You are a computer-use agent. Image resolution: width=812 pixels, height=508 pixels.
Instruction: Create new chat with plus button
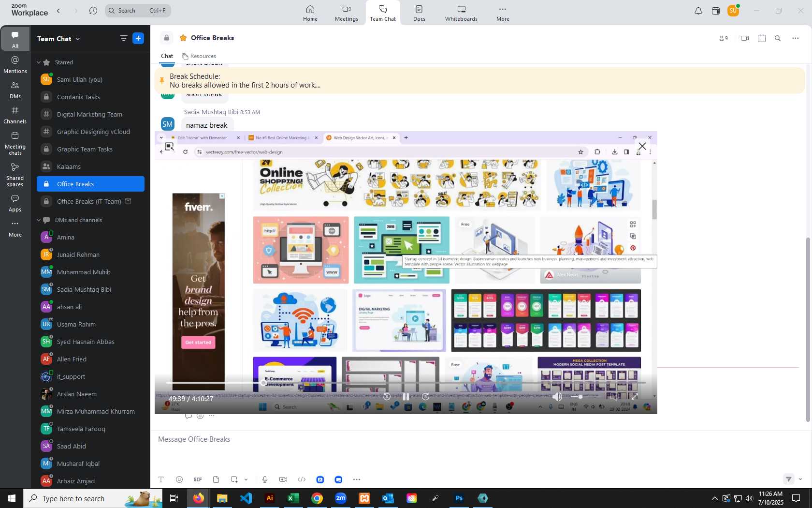tap(138, 38)
